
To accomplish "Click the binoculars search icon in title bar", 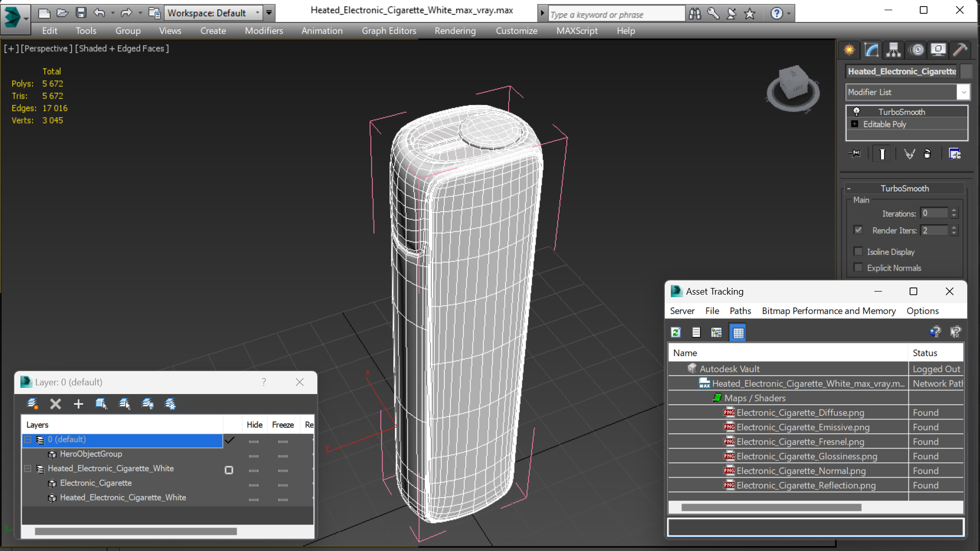I will tap(695, 14).
